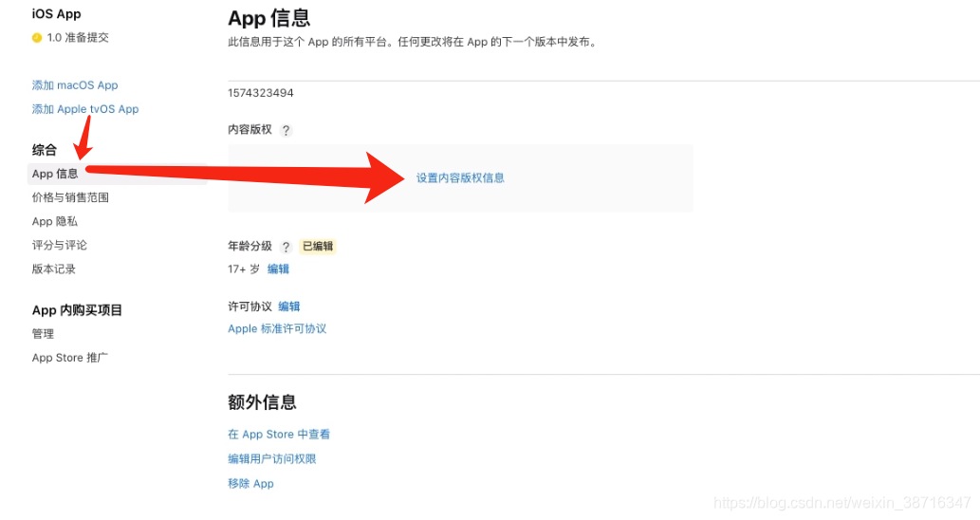Click 设置内容版权信息 link
The height and width of the screenshot is (520, 980).
(460, 178)
